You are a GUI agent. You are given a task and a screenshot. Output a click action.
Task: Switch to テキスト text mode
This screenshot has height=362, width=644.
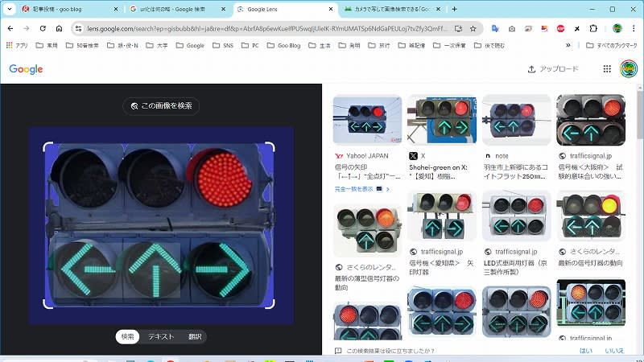(x=160, y=336)
